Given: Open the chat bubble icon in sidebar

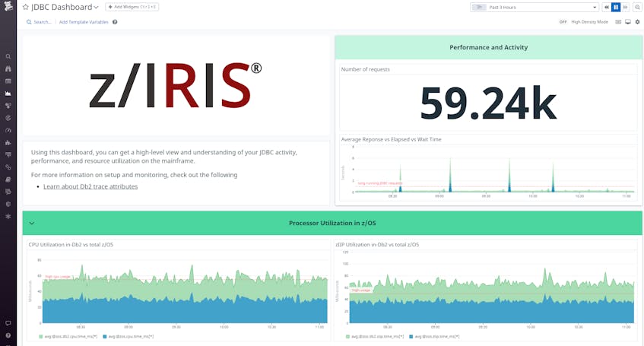Looking at the screenshot, I should (x=8, y=323).
